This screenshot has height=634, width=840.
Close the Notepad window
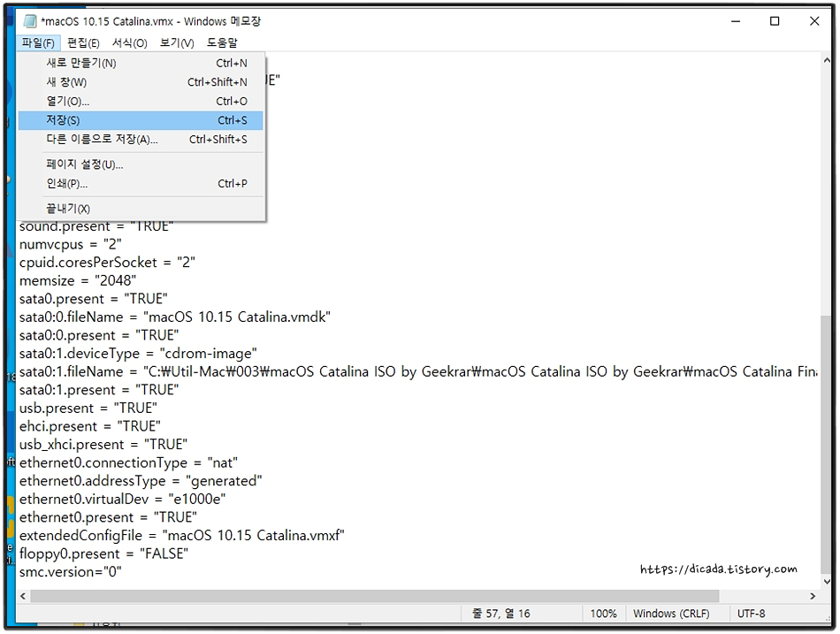[814, 21]
